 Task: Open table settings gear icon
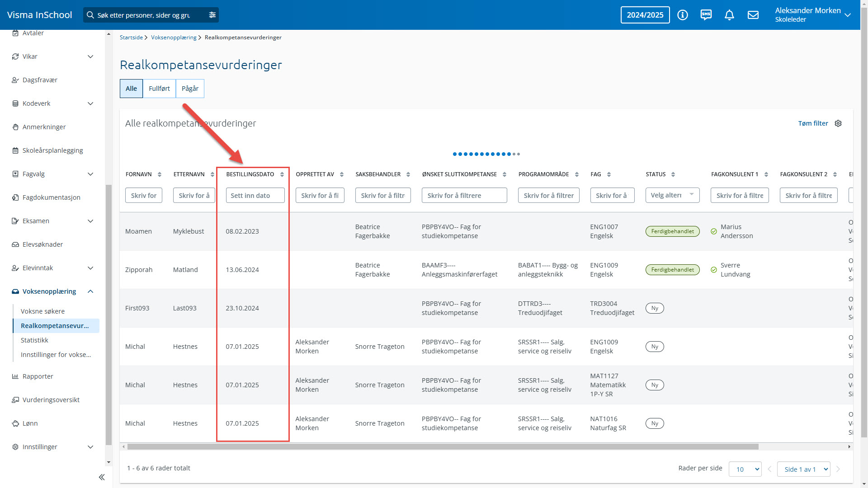tap(838, 123)
